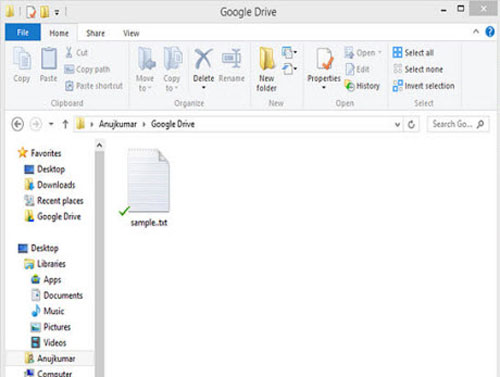The width and height of the screenshot is (500, 377).
Task: Show file History
Action: (362, 86)
